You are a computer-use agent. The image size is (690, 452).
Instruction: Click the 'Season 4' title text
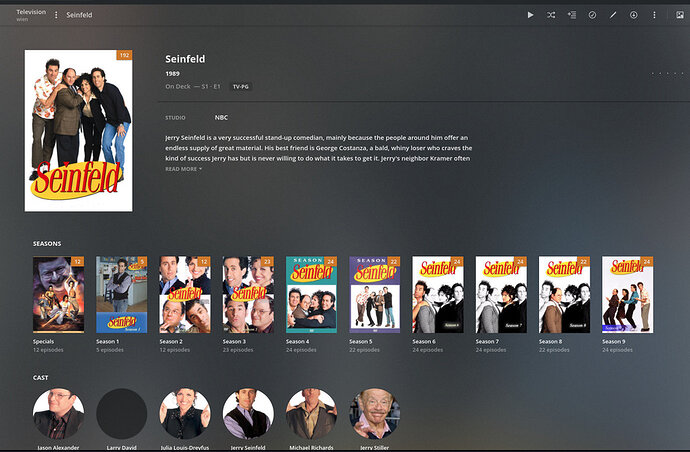pyautogui.click(x=297, y=342)
